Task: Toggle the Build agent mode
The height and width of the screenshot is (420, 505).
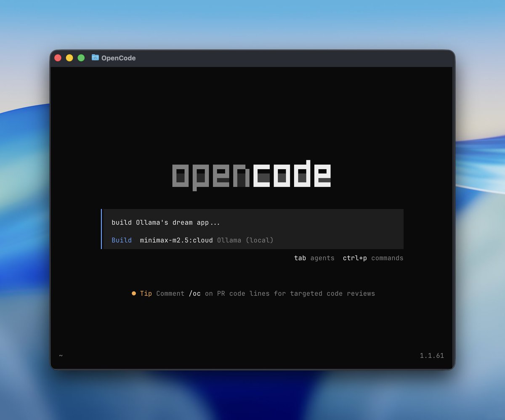Action: [121, 240]
